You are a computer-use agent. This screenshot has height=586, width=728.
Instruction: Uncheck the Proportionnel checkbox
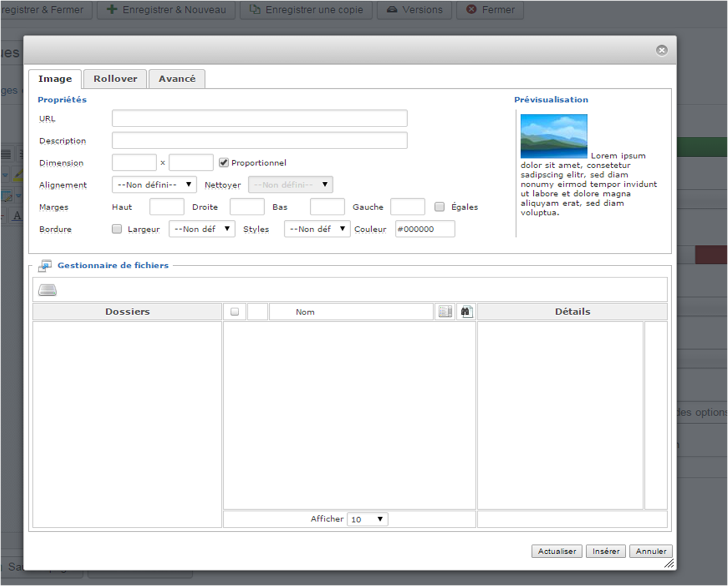point(224,163)
